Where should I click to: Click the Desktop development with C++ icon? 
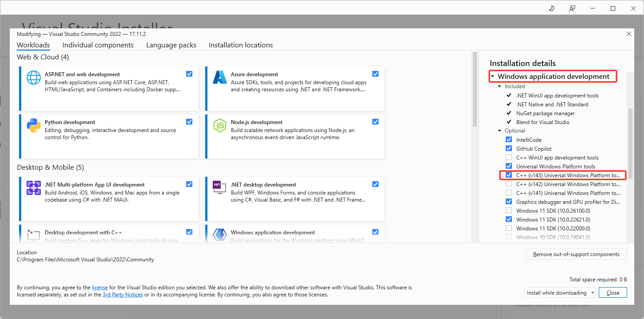pyautogui.click(x=34, y=235)
